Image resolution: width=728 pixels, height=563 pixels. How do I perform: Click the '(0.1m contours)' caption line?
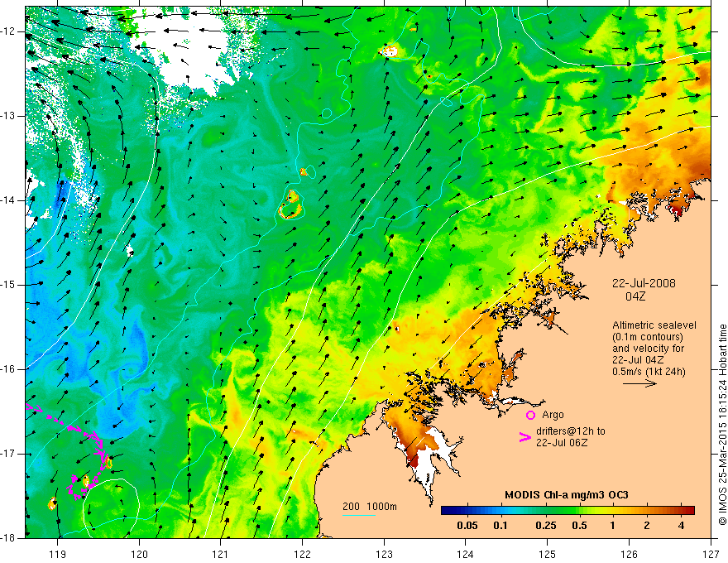coord(648,337)
